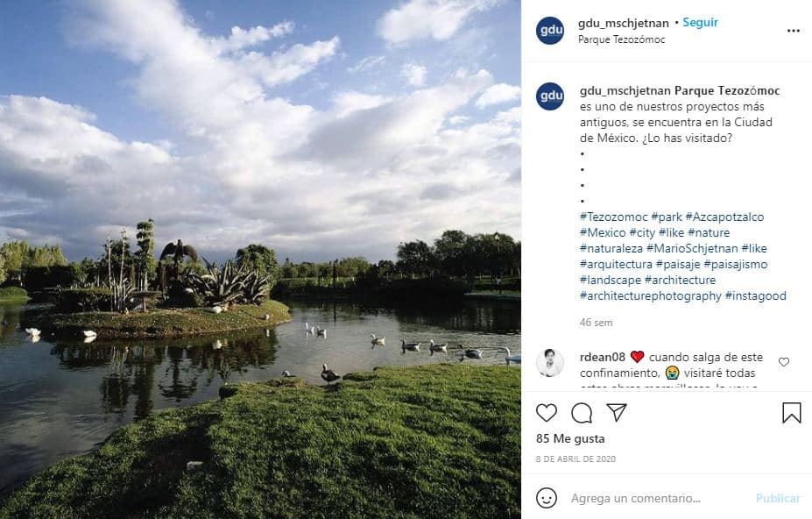Open emoji picker smiley icon
The height and width of the screenshot is (519, 812).
click(547, 498)
